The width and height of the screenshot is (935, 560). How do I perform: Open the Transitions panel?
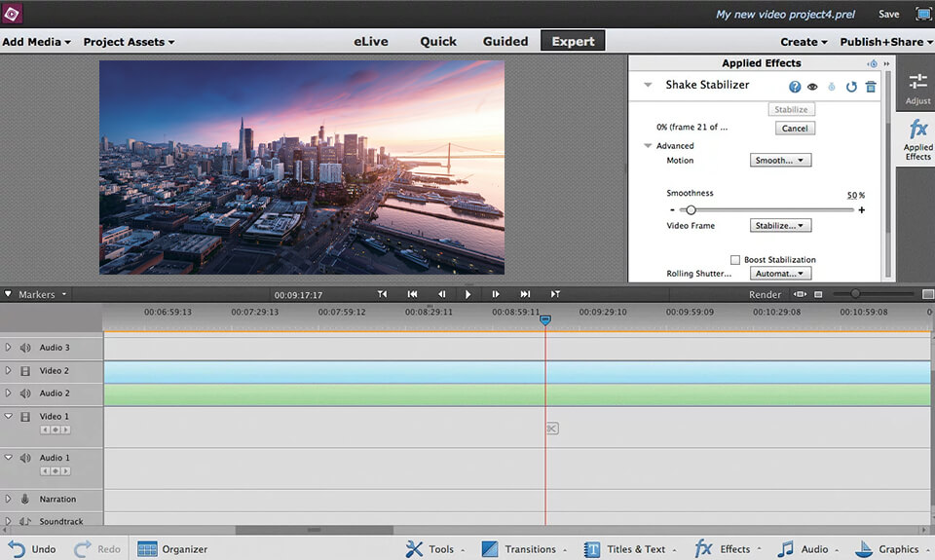point(524,549)
